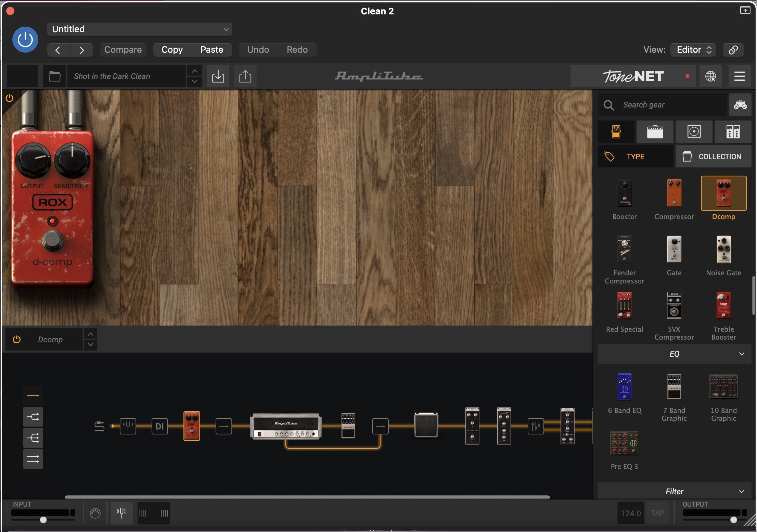Image resolution: width=757 pixels, height=532 pixels.
Task: Click the Output knob on the pedal
Action: click(33, 160)
